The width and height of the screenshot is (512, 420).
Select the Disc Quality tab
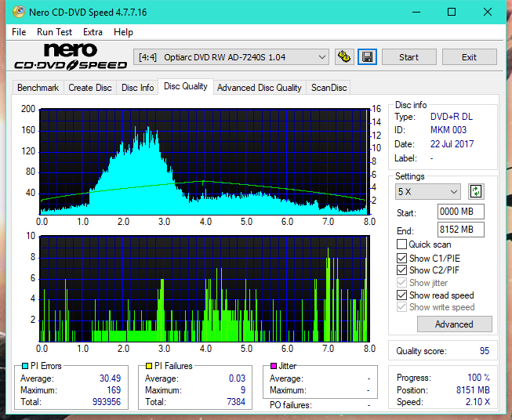click(186, 86)
